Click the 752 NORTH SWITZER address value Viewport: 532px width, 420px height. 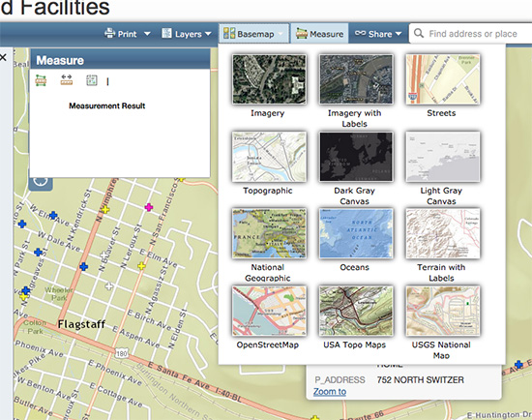pyautogui.click(x=420, y=379)
